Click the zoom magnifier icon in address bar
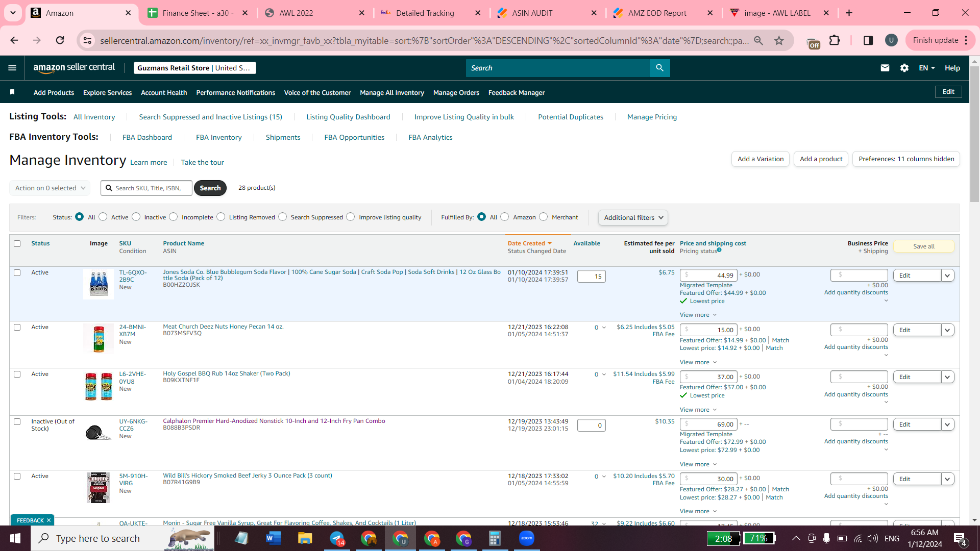This screenshot has height=551, width=980. 758,40
